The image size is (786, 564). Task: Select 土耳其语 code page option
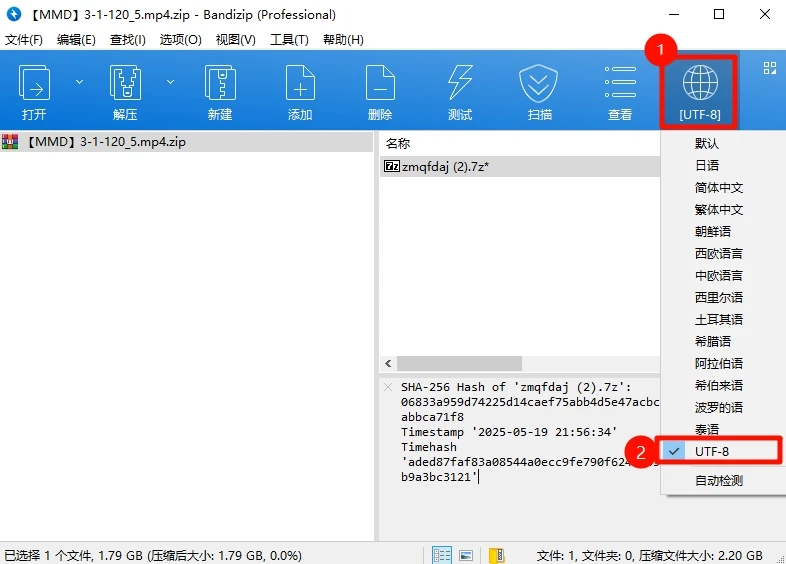pos(723,319)
